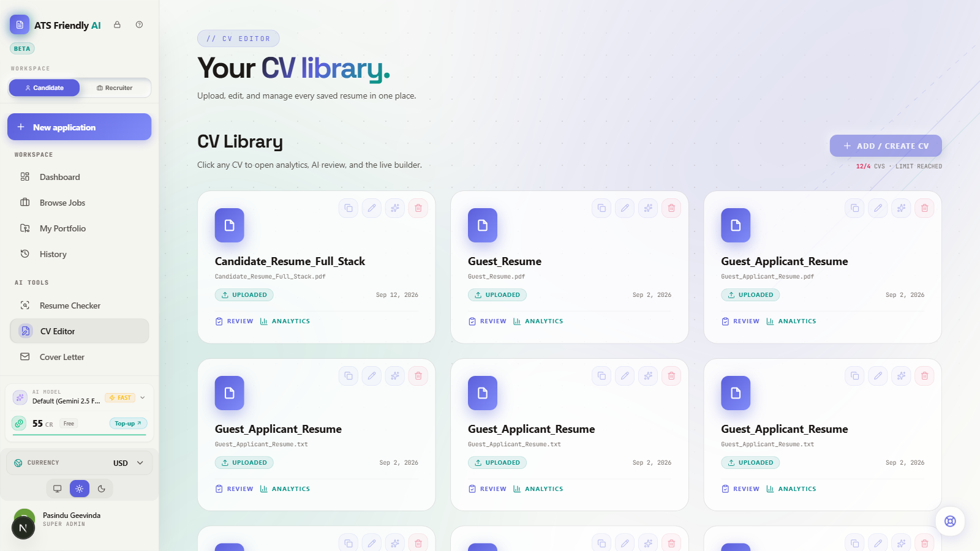
Task: Delete the Candidate_Resume_Full_Stack CV
Action: coord(418,208)
